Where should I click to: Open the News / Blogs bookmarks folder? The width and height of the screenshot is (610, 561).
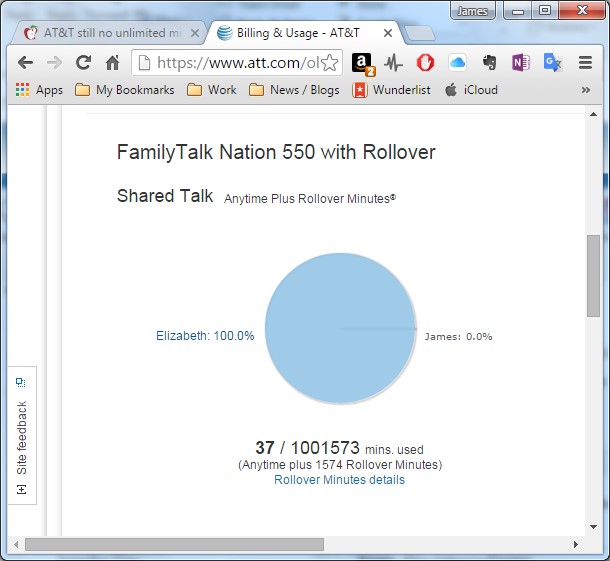(294, 90)
